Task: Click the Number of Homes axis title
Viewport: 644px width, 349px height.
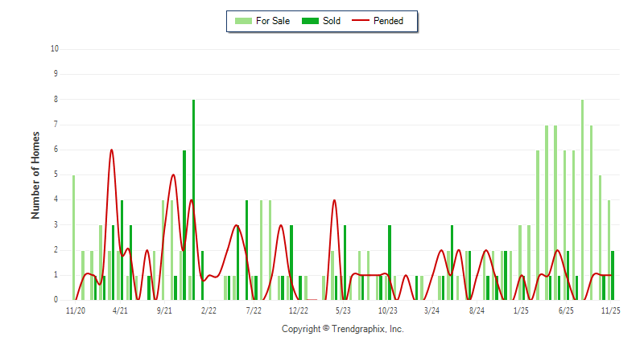Action: 35,174
